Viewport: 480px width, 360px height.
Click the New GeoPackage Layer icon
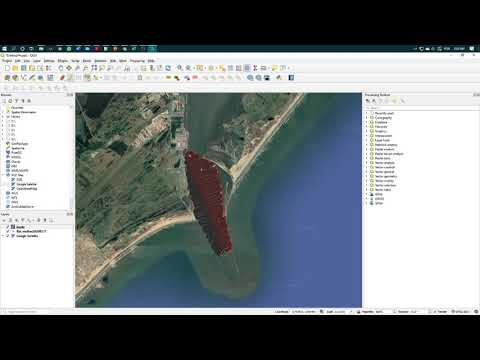[15, 78]
